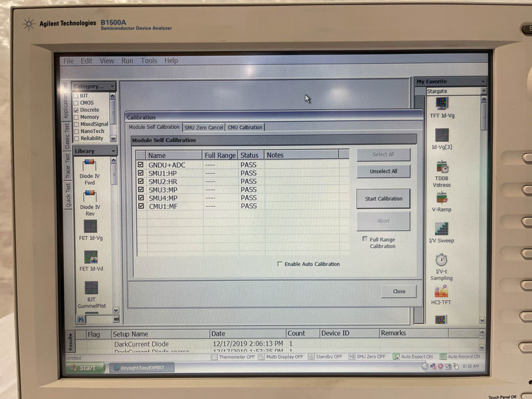The image size is (532, 399).
Task: Check Full Range Calibration
Action: (365, 239)
